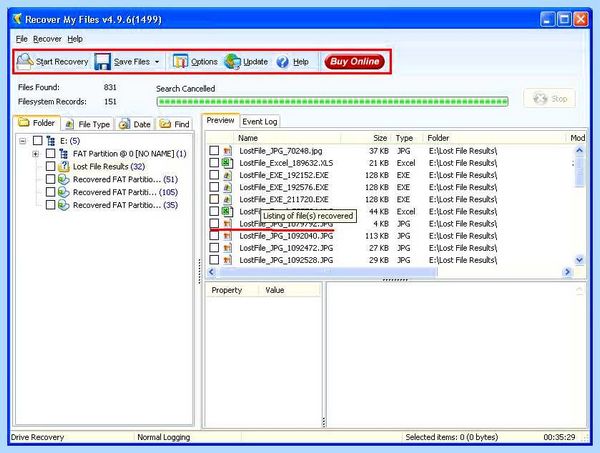Click the Value column header

pyautogui.click(x=289, y=290)
